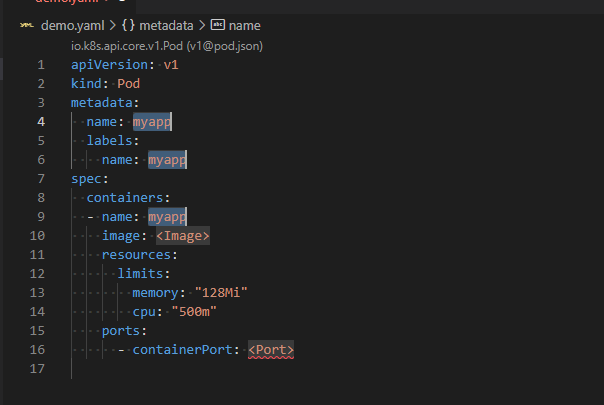This screenshot has height=405, width=604.
Task: Click the spec key on line 7
Action: tap(86, 179)
